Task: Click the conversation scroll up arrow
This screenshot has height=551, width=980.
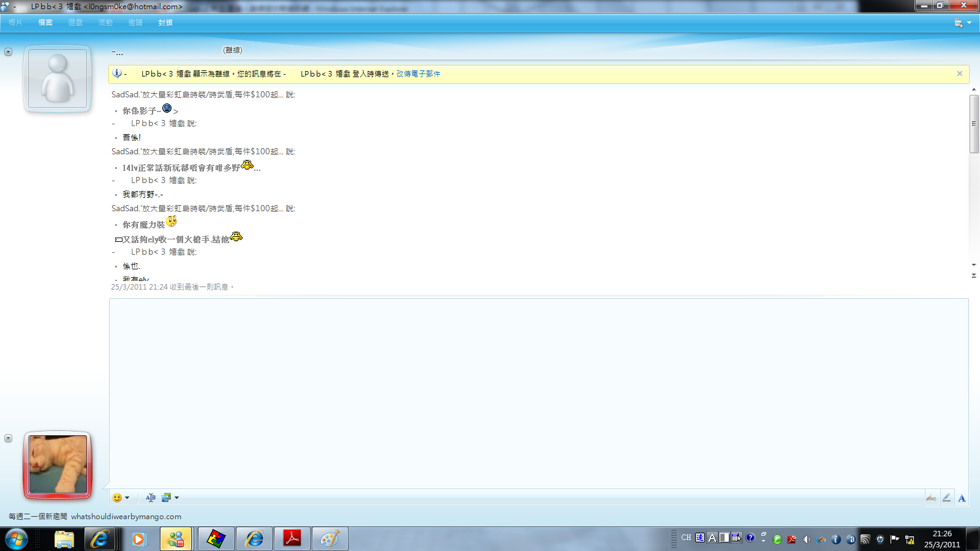Action: tap(974, 90)
